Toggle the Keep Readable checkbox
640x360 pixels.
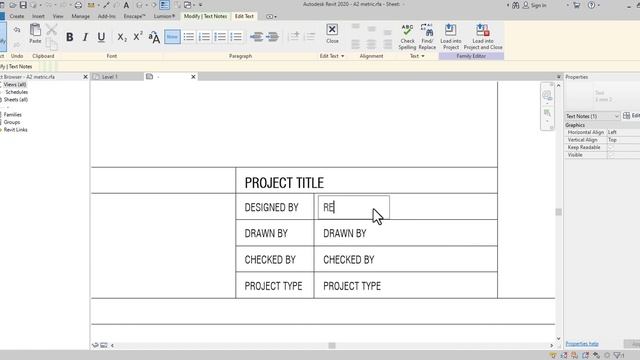coord(611,147)
